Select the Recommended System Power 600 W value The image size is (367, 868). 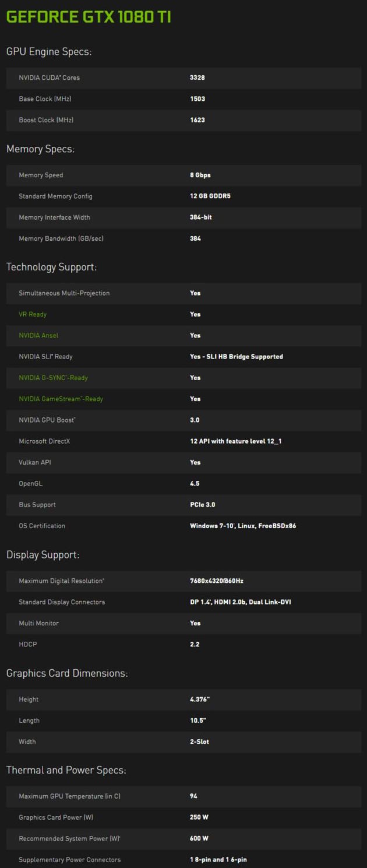coord(199,838)
